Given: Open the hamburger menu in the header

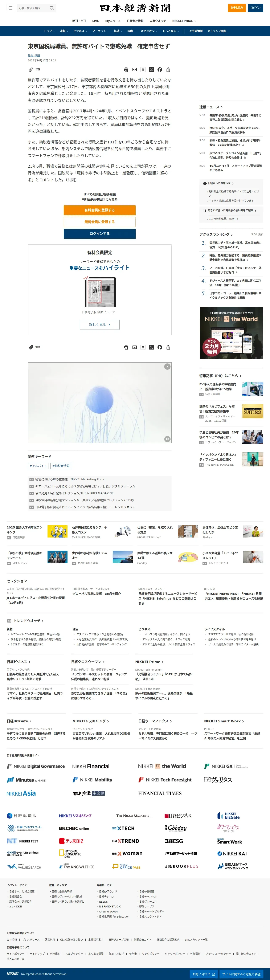Looking at the screenshot, I should pos(11,8).
